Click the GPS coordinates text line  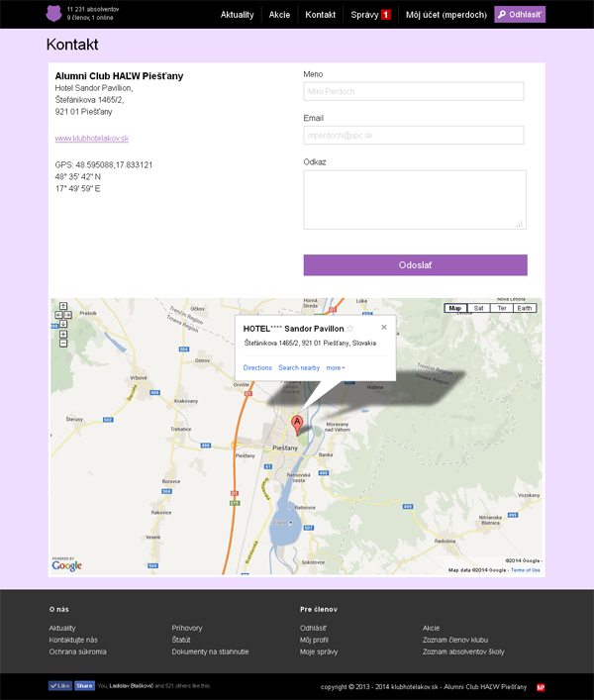point(104,165)
